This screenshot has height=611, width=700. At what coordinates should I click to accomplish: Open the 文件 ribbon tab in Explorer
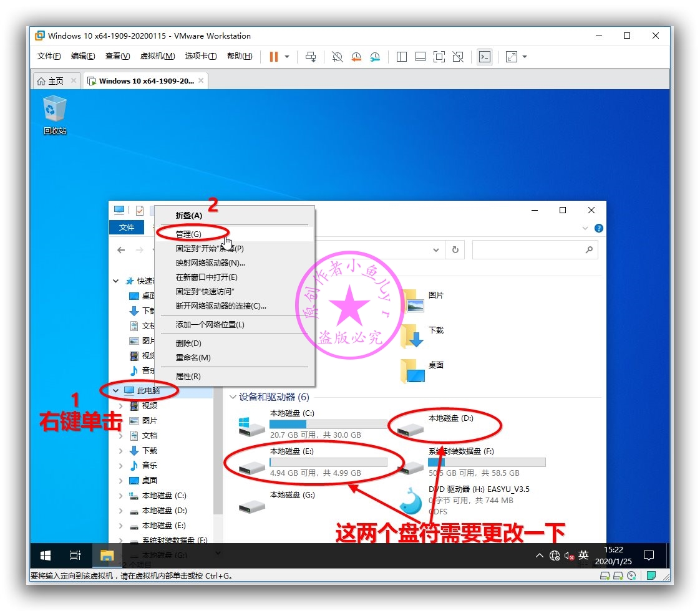(x=127, y=228)
